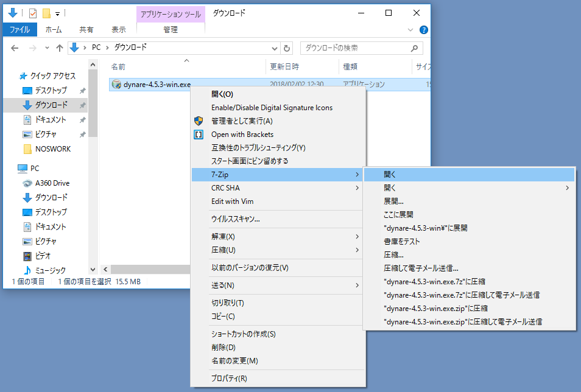Click the properties checkmark quick access icon

33,14
